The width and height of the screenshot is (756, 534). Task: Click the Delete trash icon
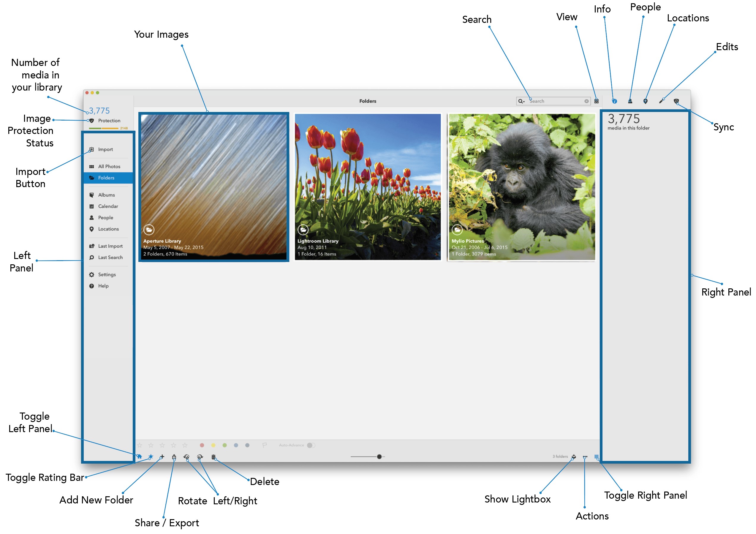213,457
